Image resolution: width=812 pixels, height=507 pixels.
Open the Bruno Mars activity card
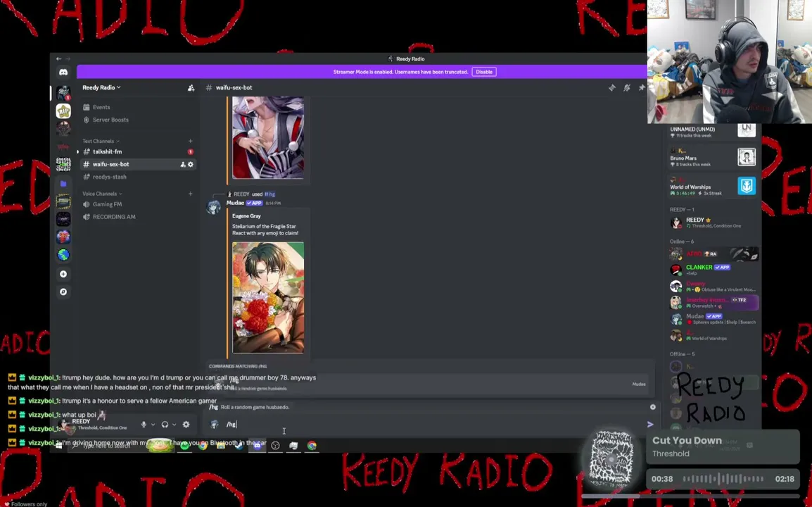(713, 157)
